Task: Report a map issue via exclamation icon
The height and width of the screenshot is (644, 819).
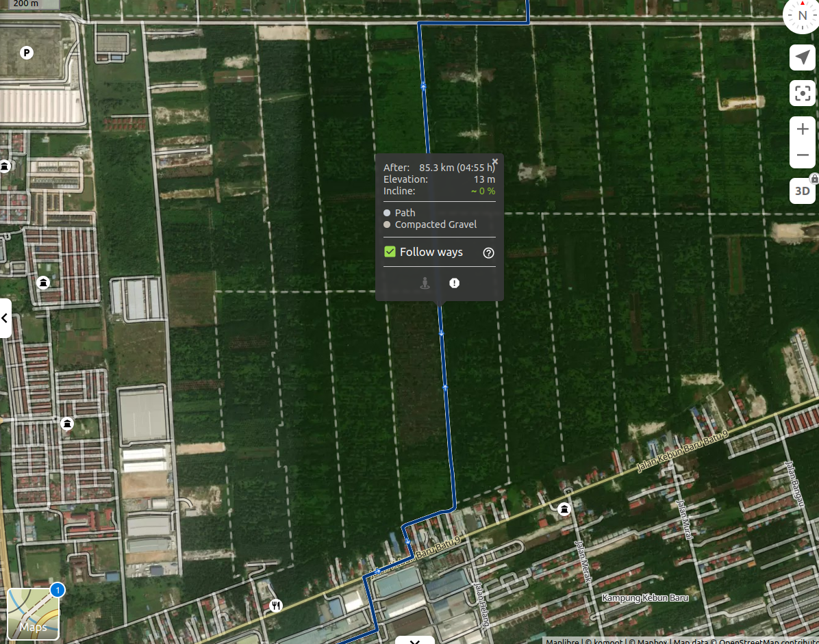Action: tap(455, 283)
